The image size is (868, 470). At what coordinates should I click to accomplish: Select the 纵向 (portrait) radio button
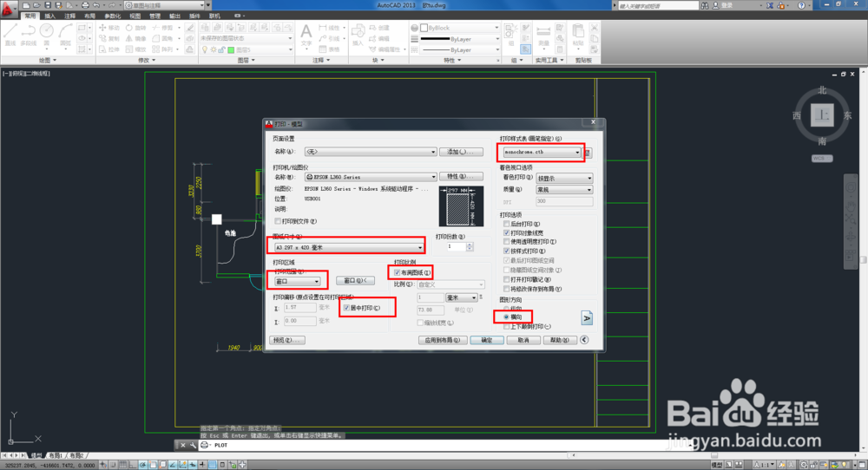(x=507, y=309)
